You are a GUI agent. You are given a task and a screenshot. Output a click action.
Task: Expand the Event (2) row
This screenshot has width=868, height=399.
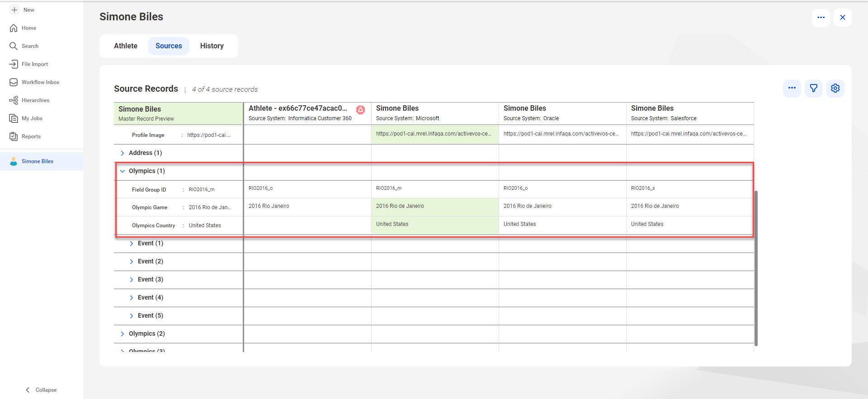[x=132, y=262]
